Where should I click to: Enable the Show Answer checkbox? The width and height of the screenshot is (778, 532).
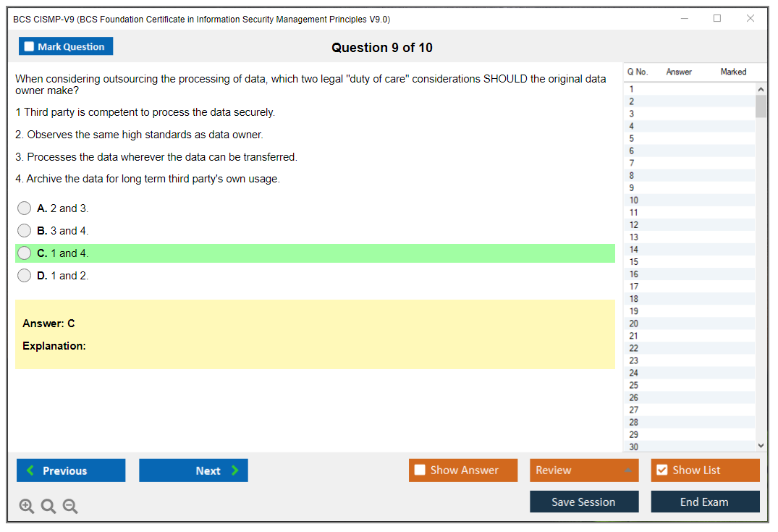click(420, 470)
